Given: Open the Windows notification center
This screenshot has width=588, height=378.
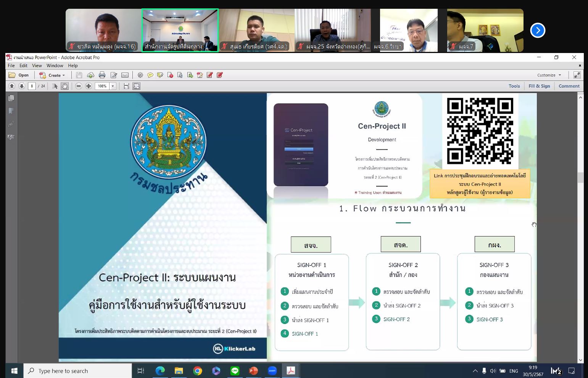Looking at the screenshot, I should 572,371.
